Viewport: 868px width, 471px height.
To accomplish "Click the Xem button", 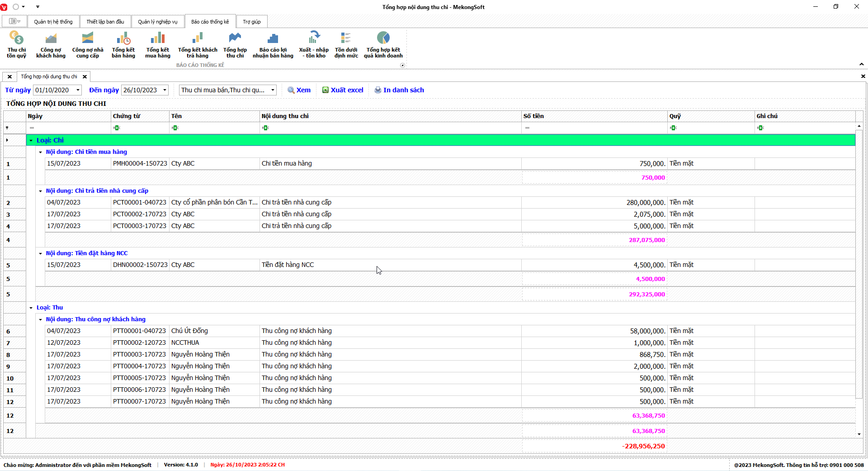I will (x=299, y=90).
